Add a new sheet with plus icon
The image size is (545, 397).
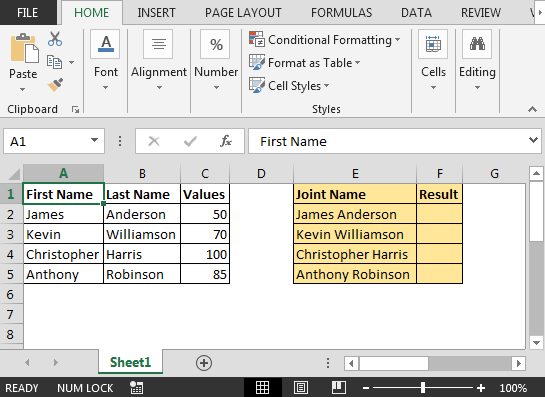coord(204,363)
